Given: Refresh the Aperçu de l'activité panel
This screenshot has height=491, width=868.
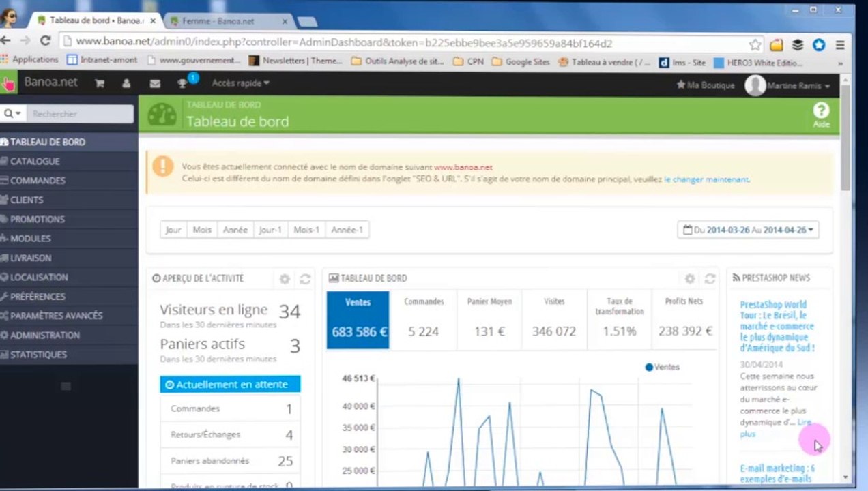Looking at the screenshot, I should coord(305,278).
